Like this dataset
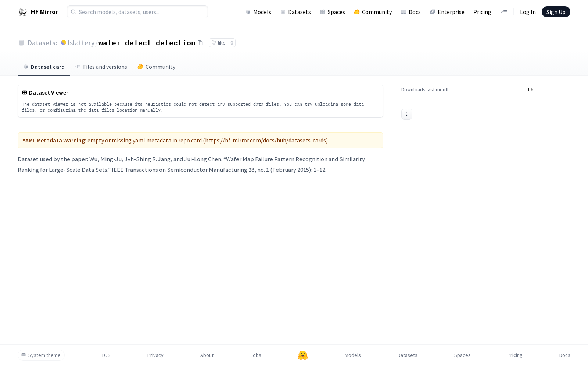The height and width of the screenshot is (368, 588). tap(218, 43)
